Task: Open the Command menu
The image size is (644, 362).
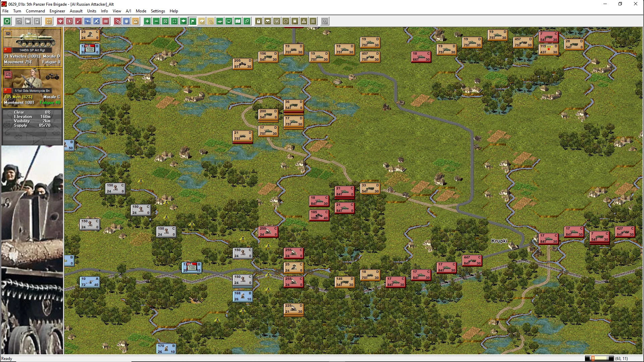Action: (x=35, y=11)
